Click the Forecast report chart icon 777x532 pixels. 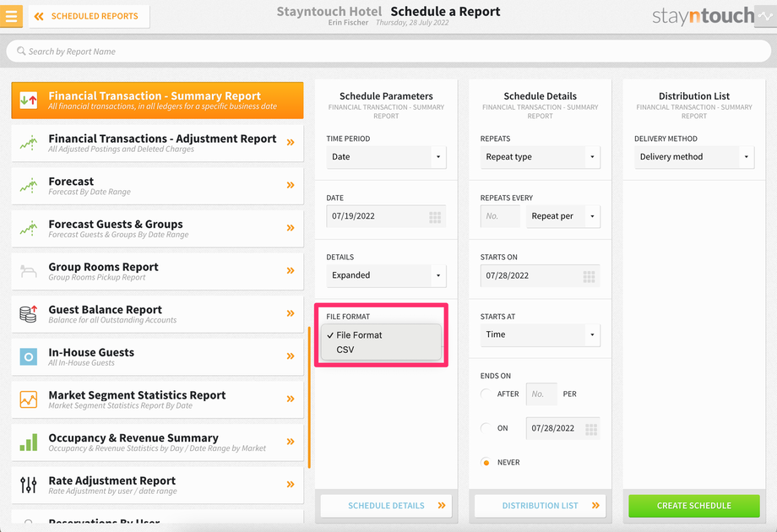click(x=29, y=185)
